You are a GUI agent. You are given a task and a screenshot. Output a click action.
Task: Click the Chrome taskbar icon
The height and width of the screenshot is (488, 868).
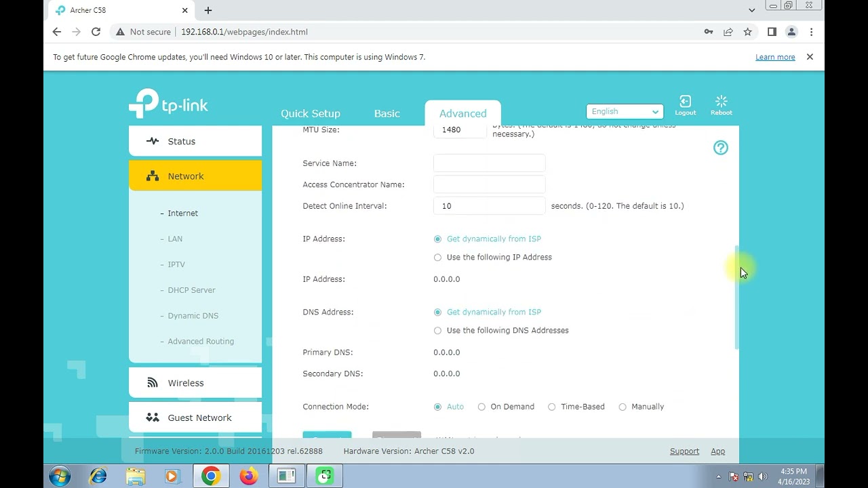click(x=211, y=476)
